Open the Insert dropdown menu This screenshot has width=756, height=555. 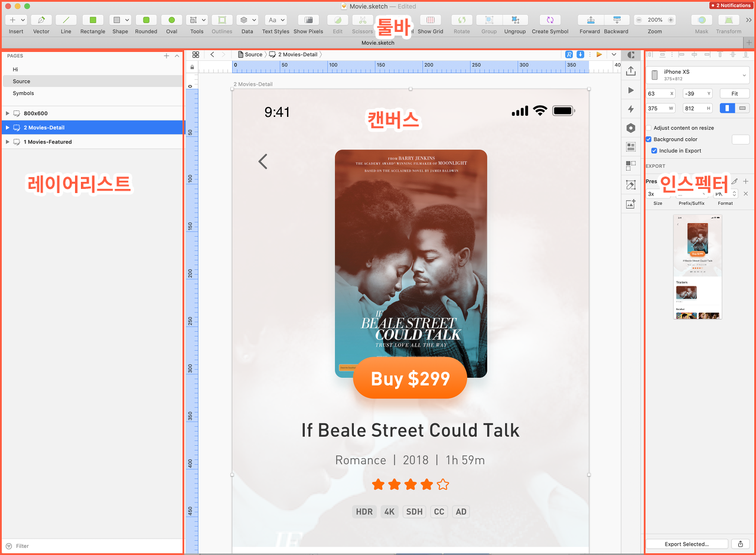click(16, 20)
